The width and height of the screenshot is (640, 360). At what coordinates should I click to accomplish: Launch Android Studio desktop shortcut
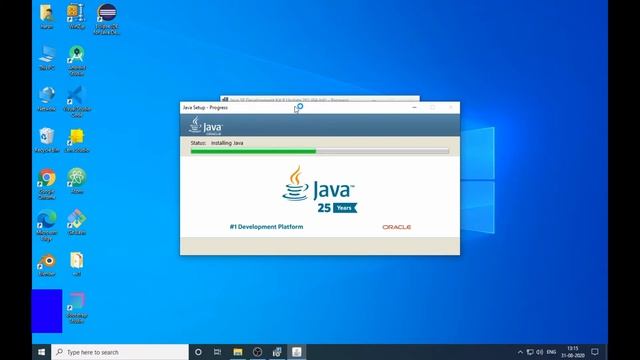(76, 60)
